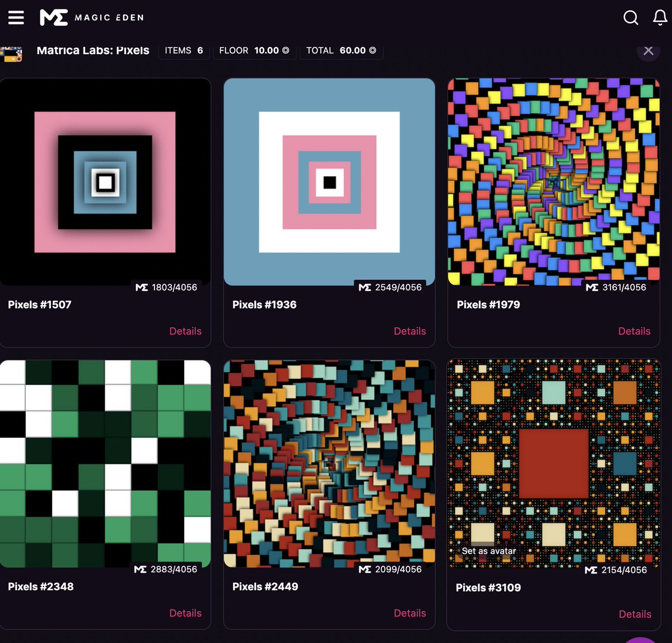The width and height of the screenshot is (672, 643).
Task: Select the Pixels #2348 title text
Action: pos(41,587)
